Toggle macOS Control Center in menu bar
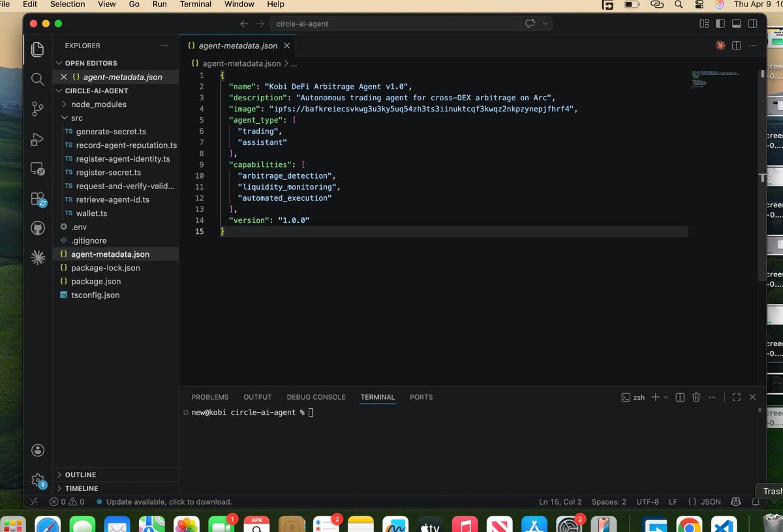This screenshot has height=532, width=783. pyautogui.click(x=699, y=4)
